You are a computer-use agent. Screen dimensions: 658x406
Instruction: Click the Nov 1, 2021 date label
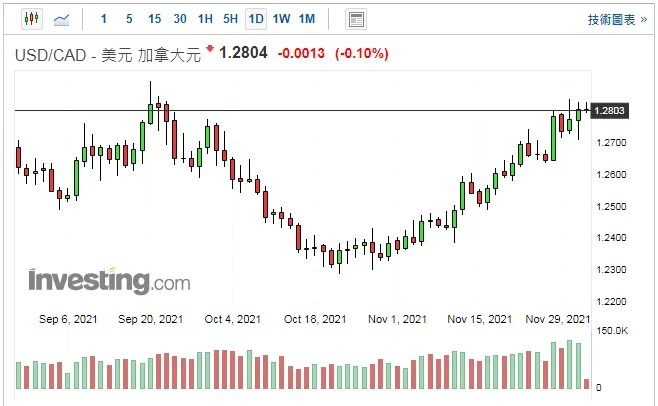pos(397,320)
